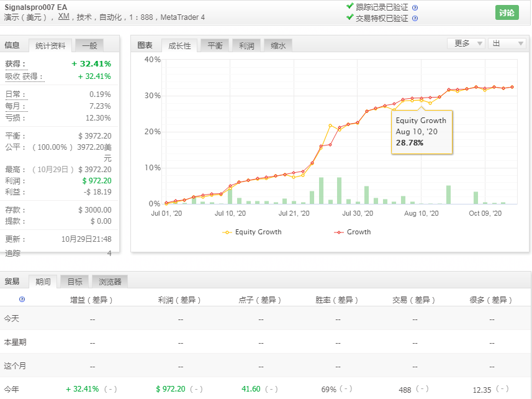Image resolution: width=532 pixels, height=399 pixels.
Task: Switch to the 利润 chart tab
Action: [246, 45]
